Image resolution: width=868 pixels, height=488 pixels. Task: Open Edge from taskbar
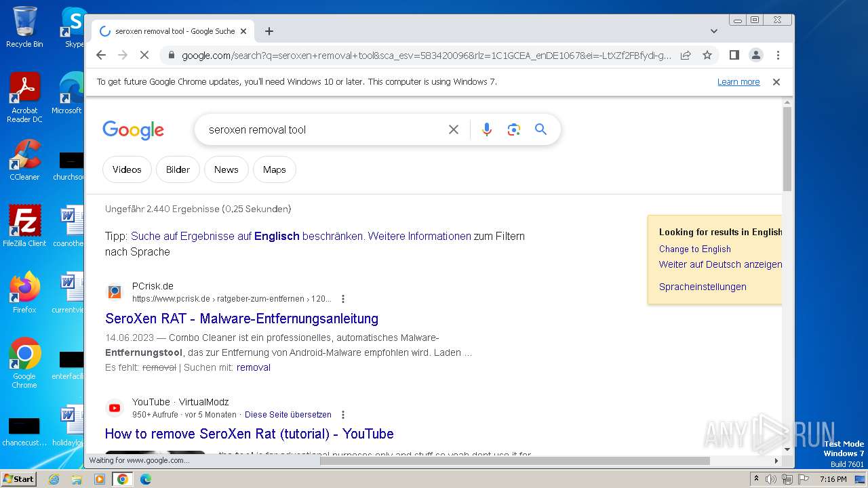(145, 479)
